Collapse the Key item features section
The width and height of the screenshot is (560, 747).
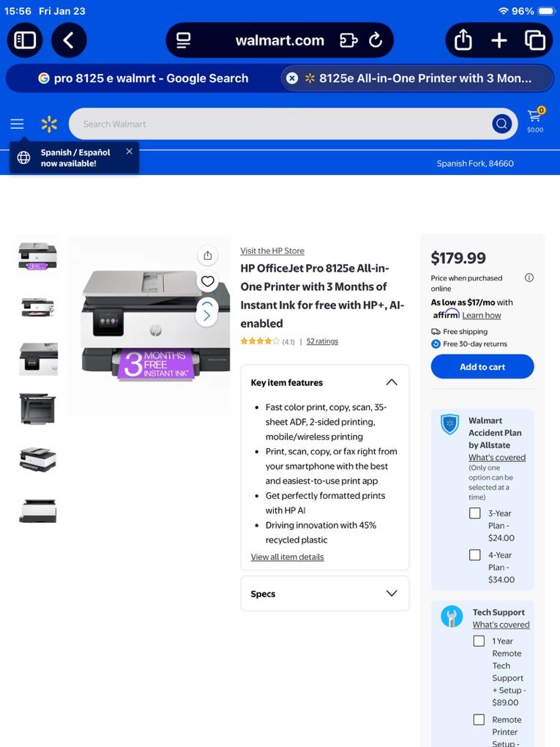pyautogui.click(x=392, y=382)
